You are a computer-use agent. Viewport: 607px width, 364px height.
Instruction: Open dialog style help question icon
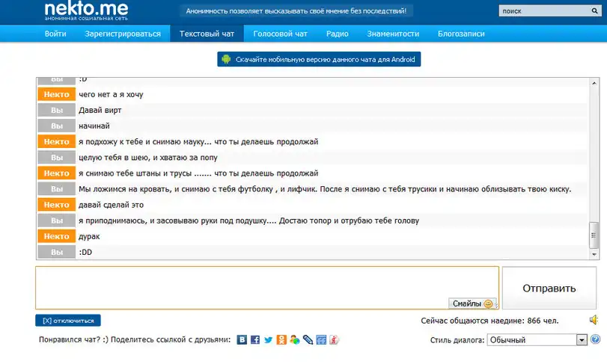[x=597, y=339]
